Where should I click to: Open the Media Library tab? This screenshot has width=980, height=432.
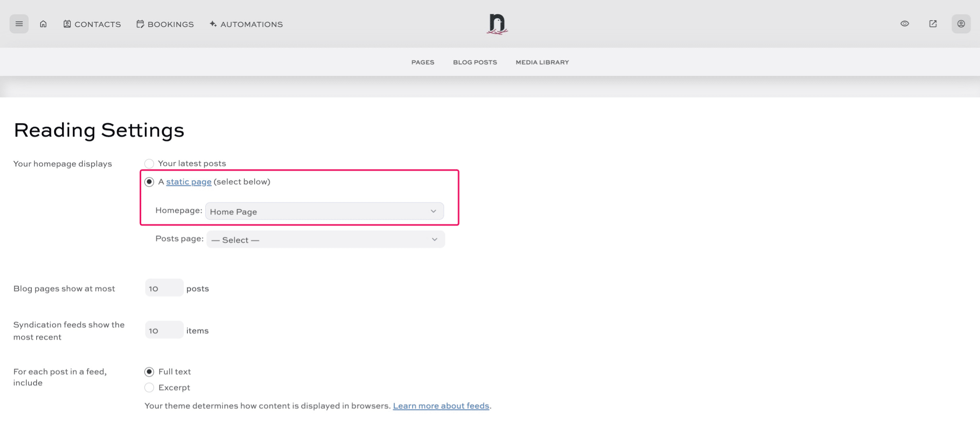[x=542, y=62]
